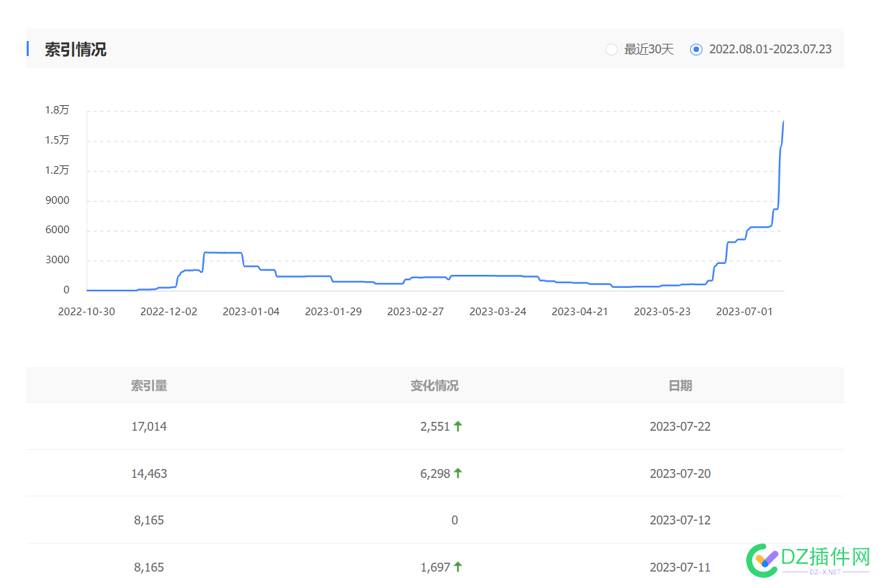This screenshot has height=588, width=883.
Task: Click the date 2023-07-22
Action: [680, 427]
